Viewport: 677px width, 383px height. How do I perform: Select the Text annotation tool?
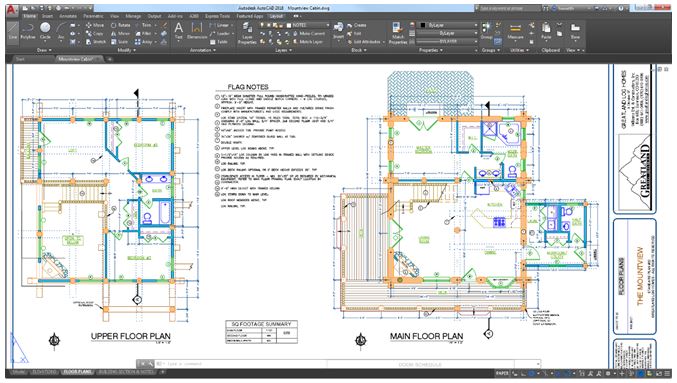pos(178,32)
